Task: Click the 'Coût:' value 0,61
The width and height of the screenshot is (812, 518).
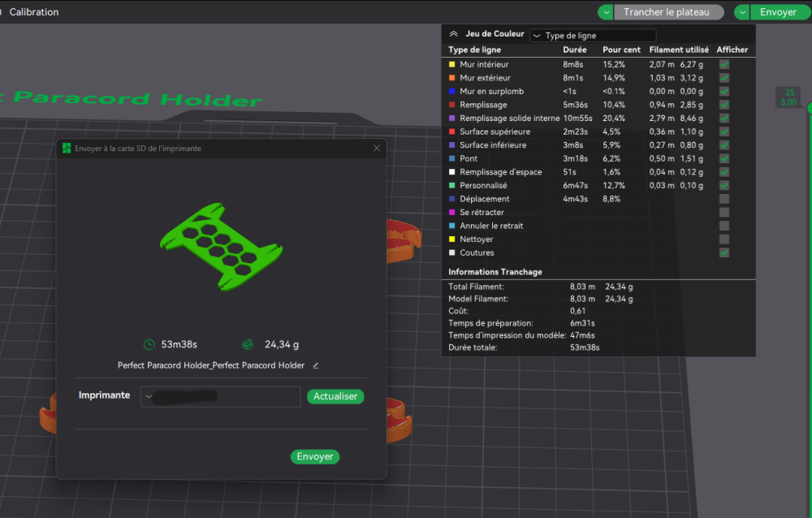Action: 578,311
